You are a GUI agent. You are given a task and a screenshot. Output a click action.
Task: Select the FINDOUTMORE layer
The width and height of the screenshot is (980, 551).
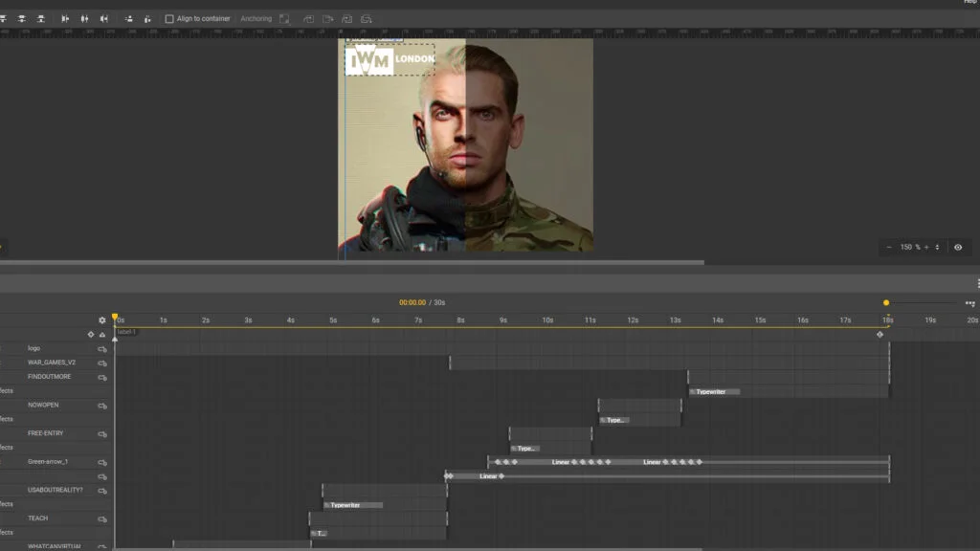[x=50, y=377]
